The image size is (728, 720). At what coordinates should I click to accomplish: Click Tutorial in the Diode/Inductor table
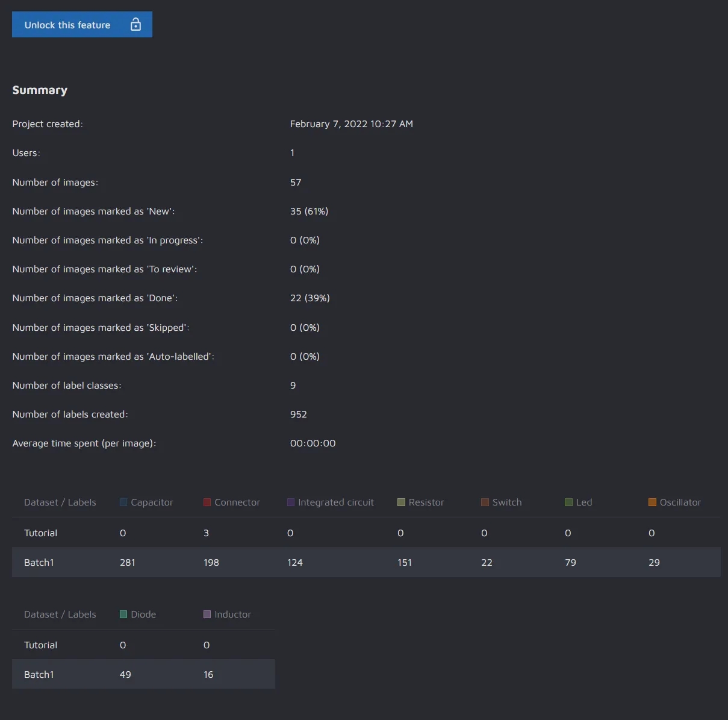pos(40,645)
